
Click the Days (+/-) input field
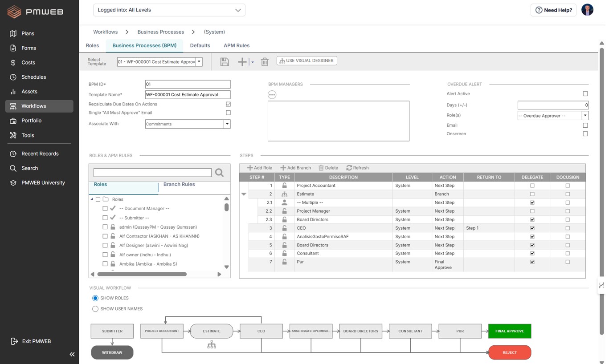coord(553,105)
